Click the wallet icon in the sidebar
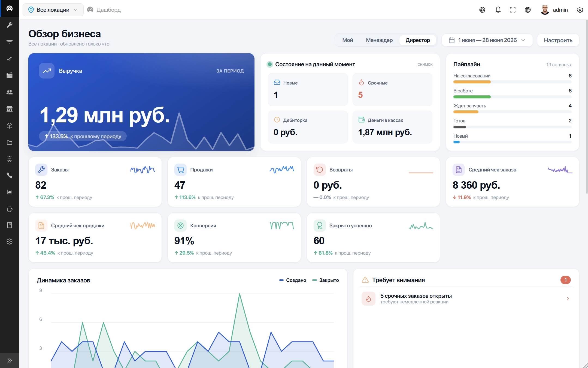Screen dimensions: 588x368 click(10, 75)
